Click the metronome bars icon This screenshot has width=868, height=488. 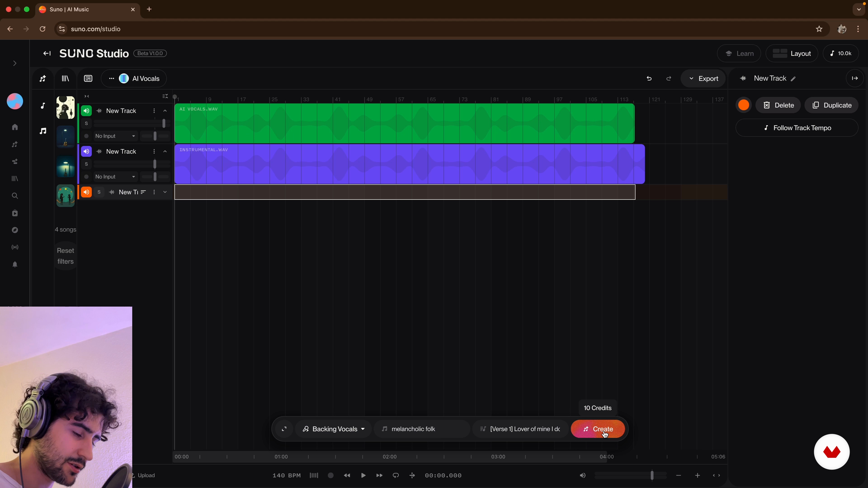pyautogui.click(x=314, y=476)
